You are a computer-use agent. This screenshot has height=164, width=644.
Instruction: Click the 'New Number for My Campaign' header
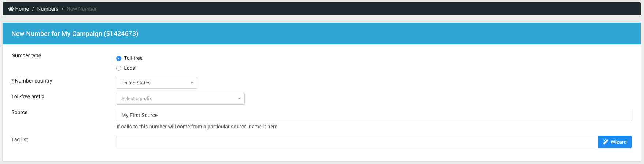pos(75,34)
